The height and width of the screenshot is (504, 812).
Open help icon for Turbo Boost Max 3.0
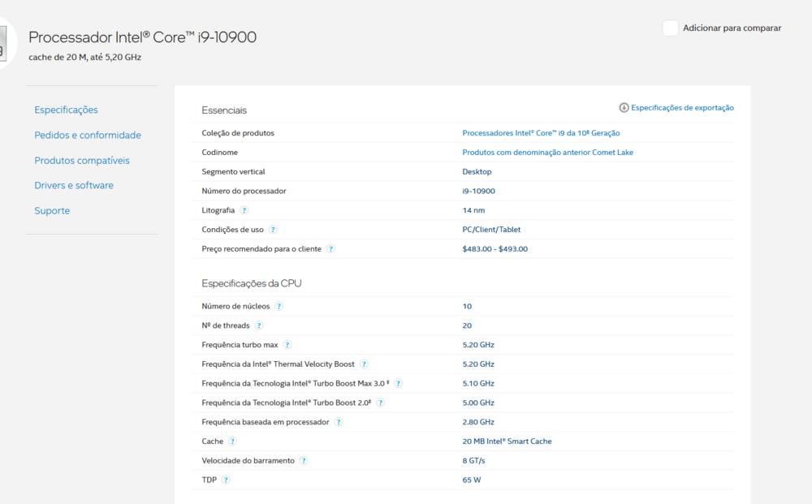tap(398, 383)
